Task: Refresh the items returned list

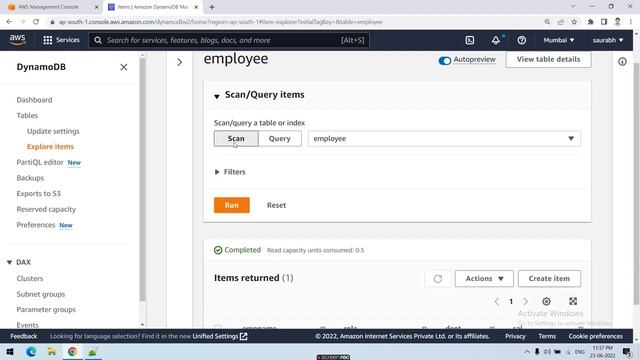Action: coord(438,278)
